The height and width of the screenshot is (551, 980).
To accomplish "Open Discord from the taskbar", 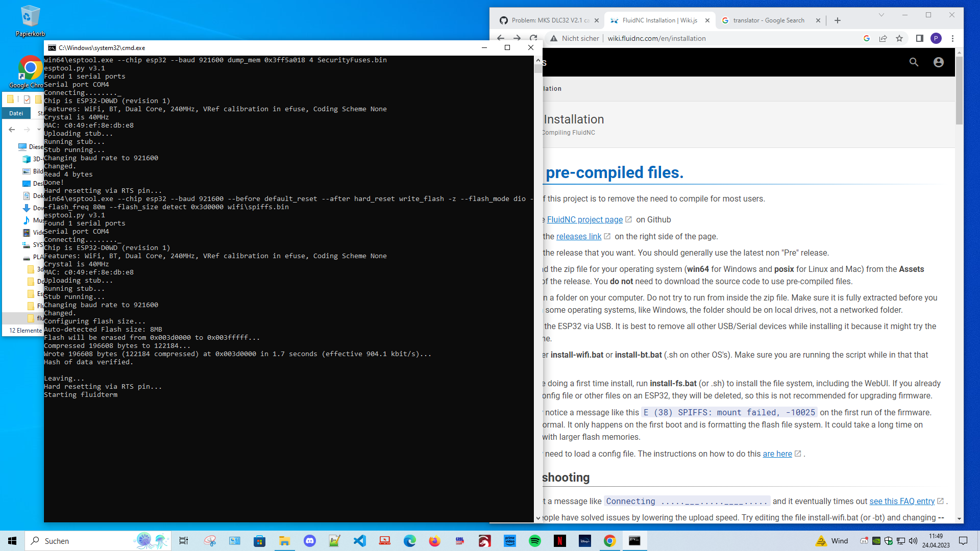I will 310,540.
